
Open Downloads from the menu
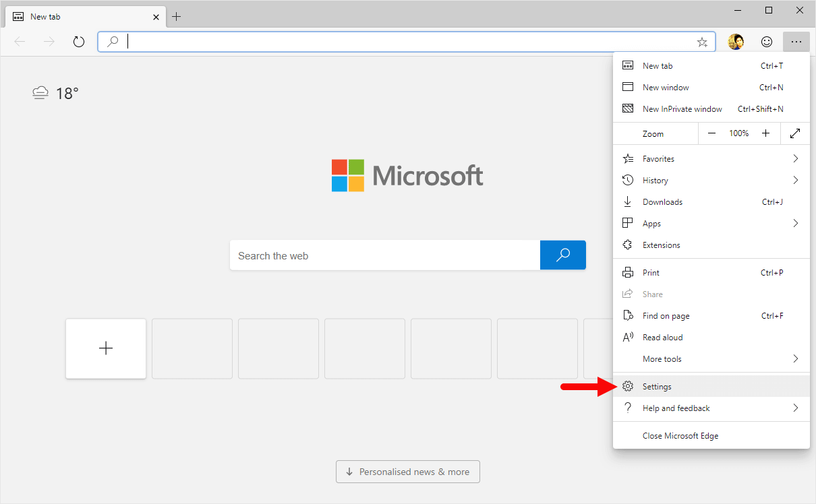coord(711,201)
